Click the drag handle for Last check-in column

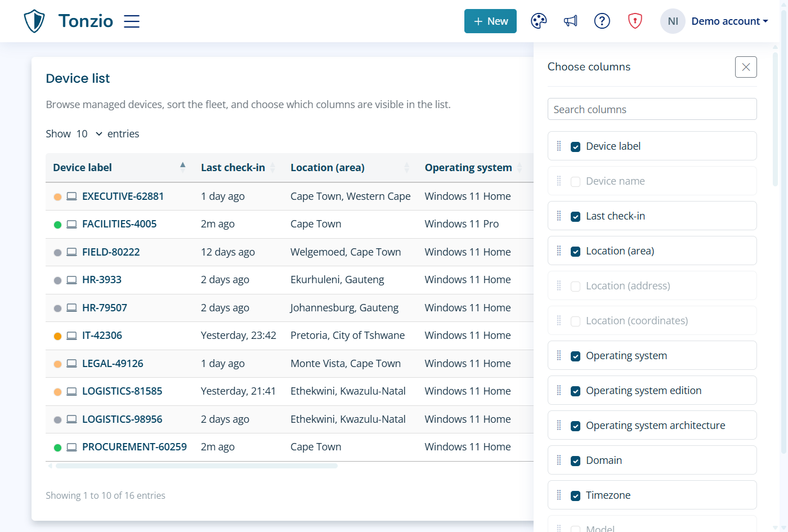tap(559, 216)
